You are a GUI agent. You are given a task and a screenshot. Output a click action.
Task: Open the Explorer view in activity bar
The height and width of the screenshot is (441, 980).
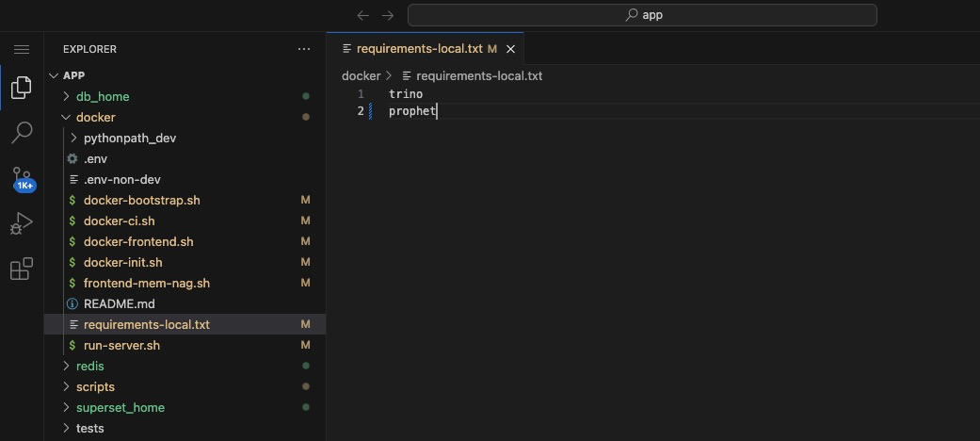coord(22,88)
